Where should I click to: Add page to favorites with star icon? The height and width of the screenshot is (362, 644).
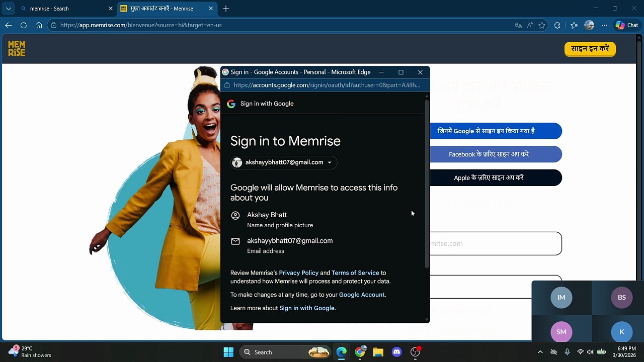tap(542, 25)
